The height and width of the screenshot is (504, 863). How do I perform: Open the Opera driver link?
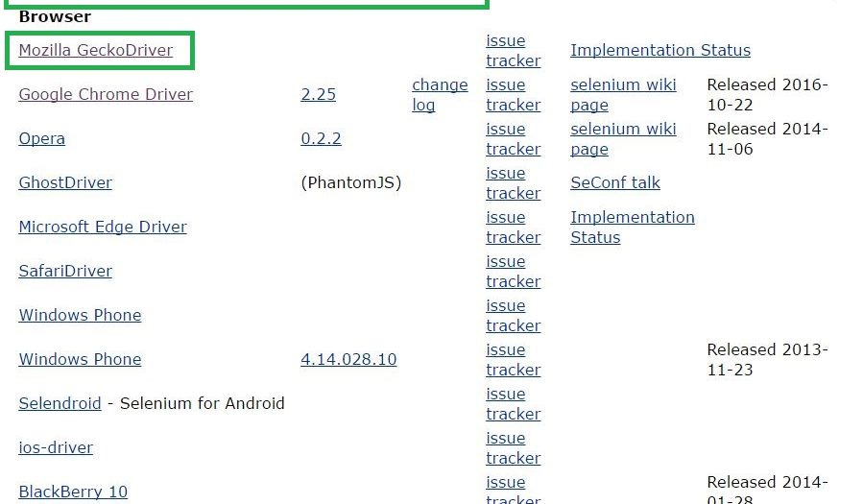pyautogui.click(x=42, y=138)
